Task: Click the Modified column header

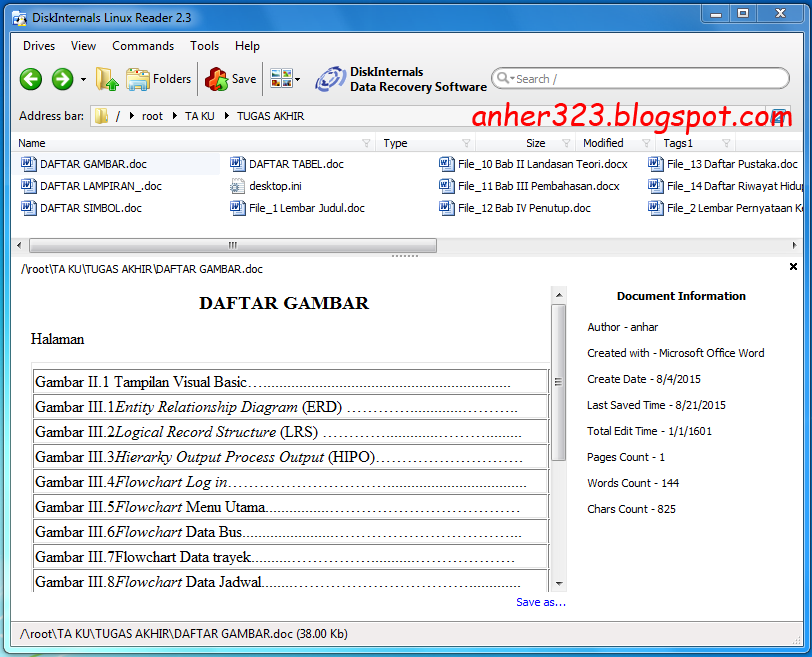Action: (603, 143)
